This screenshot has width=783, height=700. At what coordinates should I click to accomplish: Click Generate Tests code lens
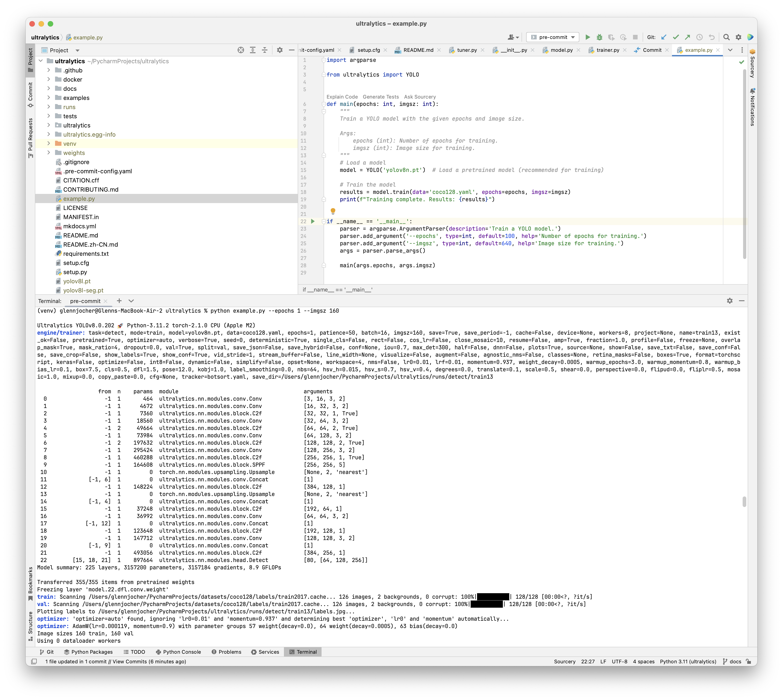(380, 97)
